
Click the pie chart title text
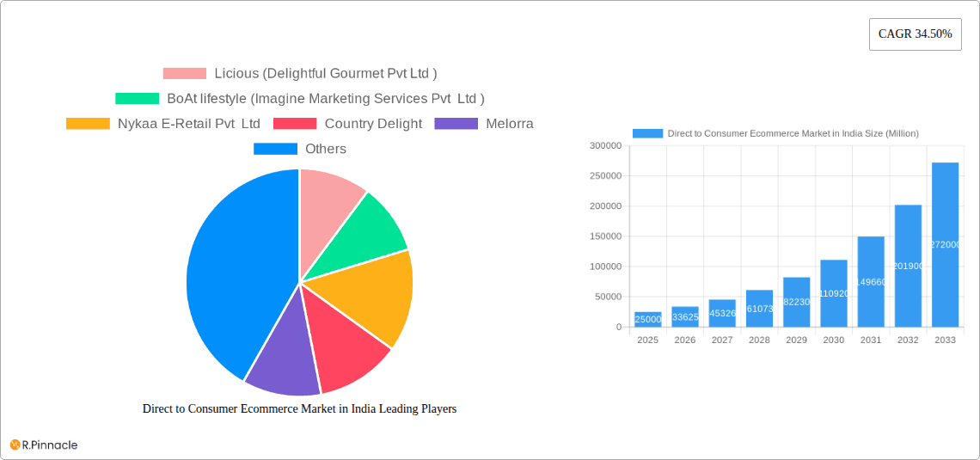[300, 408]
